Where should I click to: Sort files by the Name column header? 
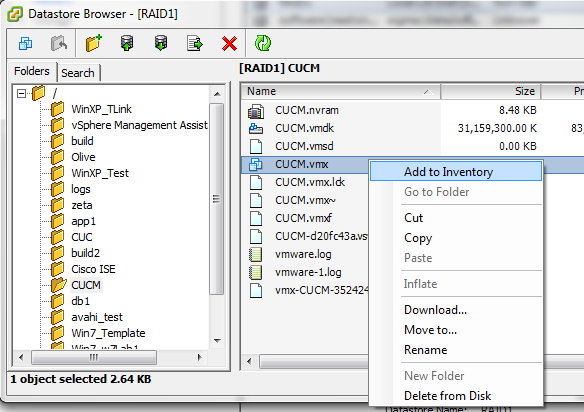(x=340, y=91)
